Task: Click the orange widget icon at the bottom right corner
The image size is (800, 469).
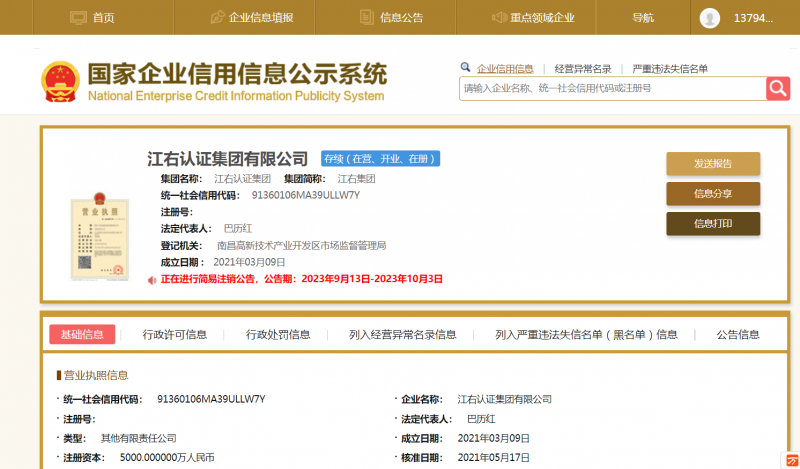Action: (792, 460)
